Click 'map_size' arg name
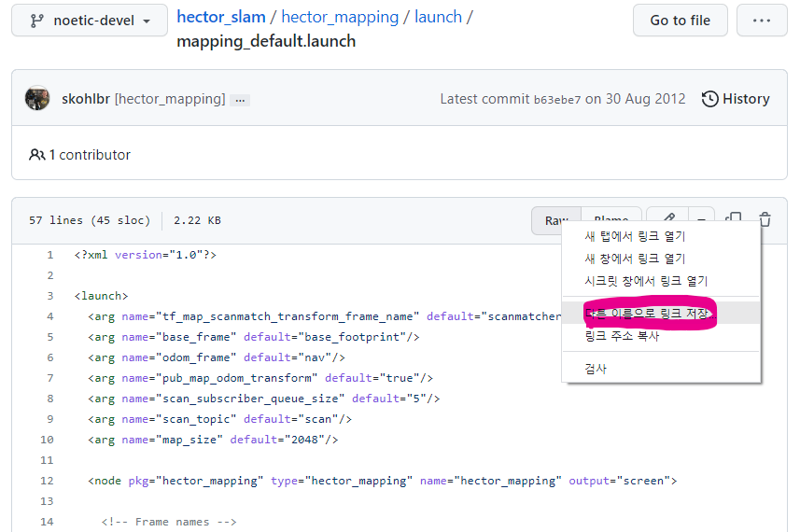The width and height of the screenshot is (800, 532). pos(189,440)
